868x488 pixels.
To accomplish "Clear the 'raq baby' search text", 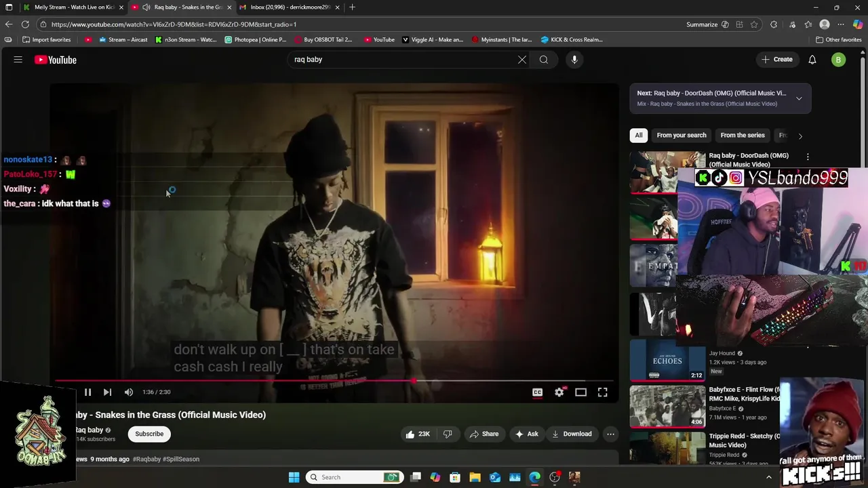I will point(522,60).
